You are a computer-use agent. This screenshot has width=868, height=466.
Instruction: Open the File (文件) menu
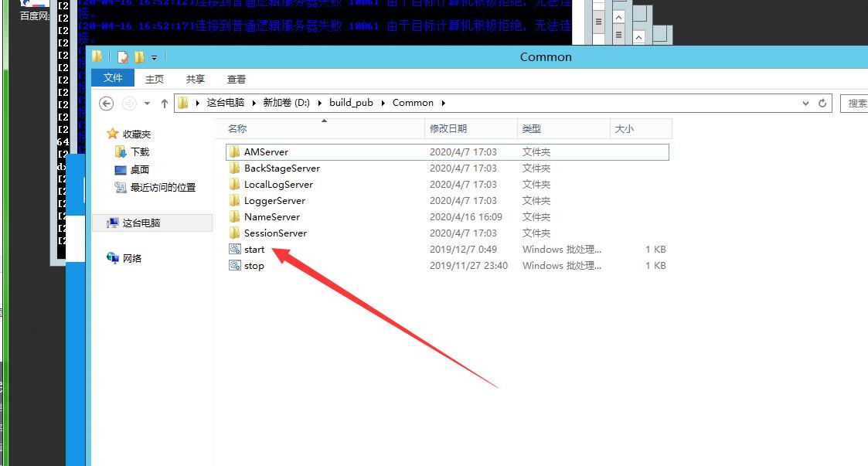pos(113,78)
